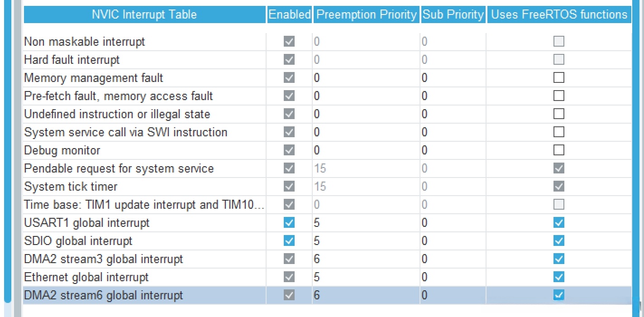The image size is (644, 317).
Task: Toggle FreeRTOS functions for SDIO global interrupt
Action: click(559, 241)
